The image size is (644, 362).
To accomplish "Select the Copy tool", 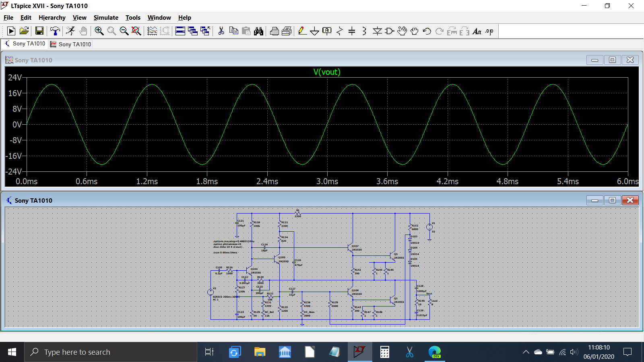I will point(234,31).
